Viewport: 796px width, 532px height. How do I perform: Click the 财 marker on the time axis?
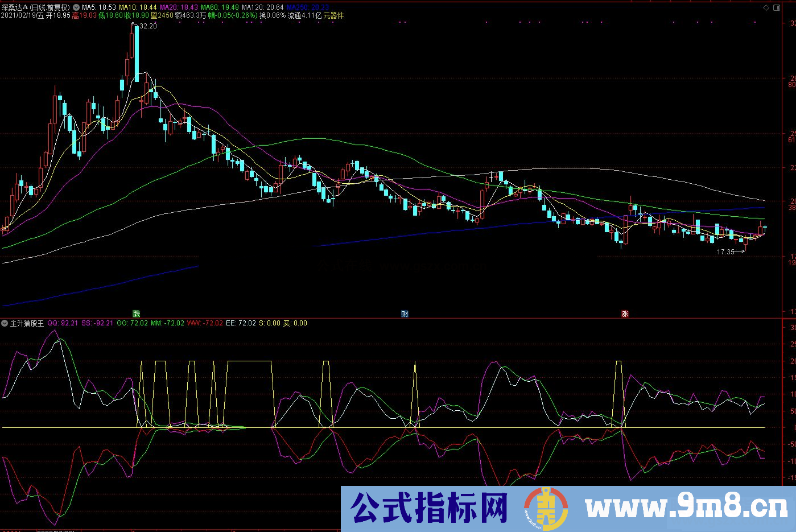(x=405, y=314)
